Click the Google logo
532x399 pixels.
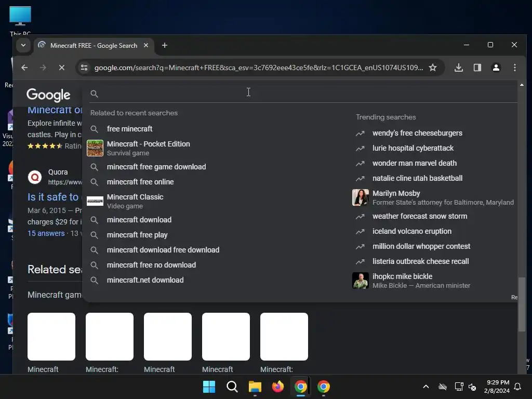pyautogui.click(x=48, y=95)
